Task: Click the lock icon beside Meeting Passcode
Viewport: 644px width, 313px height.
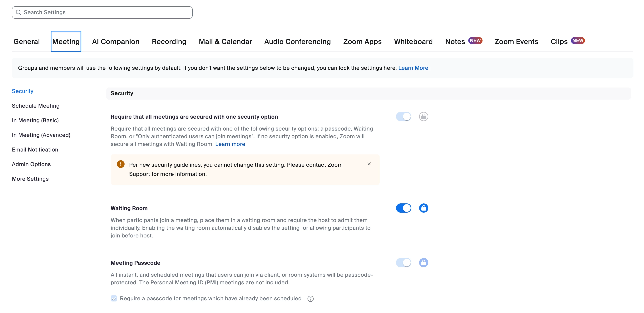Action: point(423,262)
